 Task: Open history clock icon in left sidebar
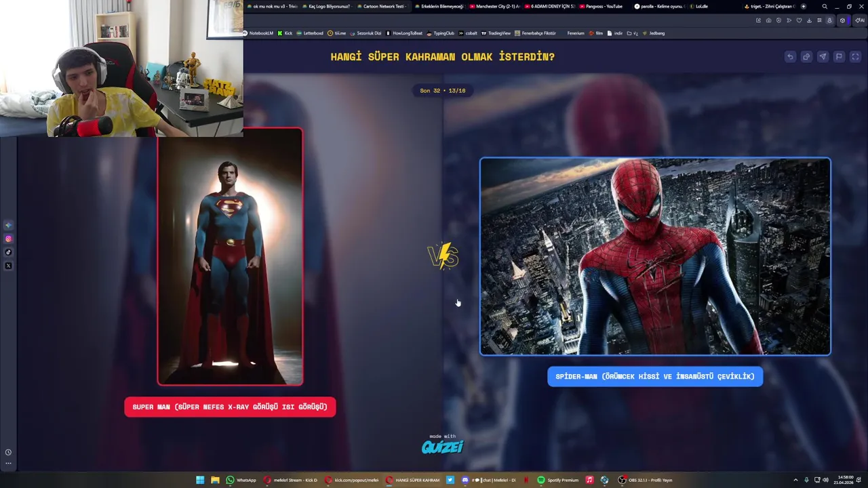coord(8,452)
